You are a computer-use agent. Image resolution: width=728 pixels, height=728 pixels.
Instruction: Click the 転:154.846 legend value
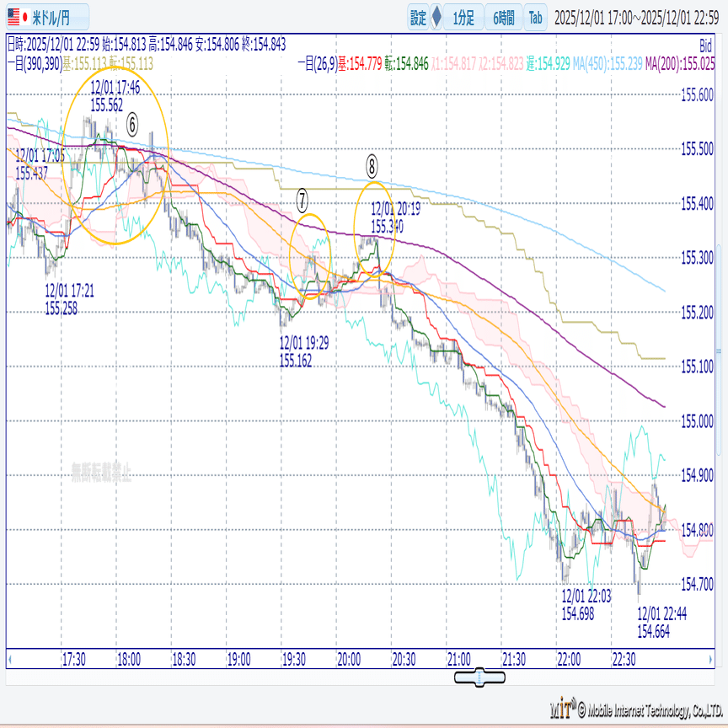click(406, 64)
